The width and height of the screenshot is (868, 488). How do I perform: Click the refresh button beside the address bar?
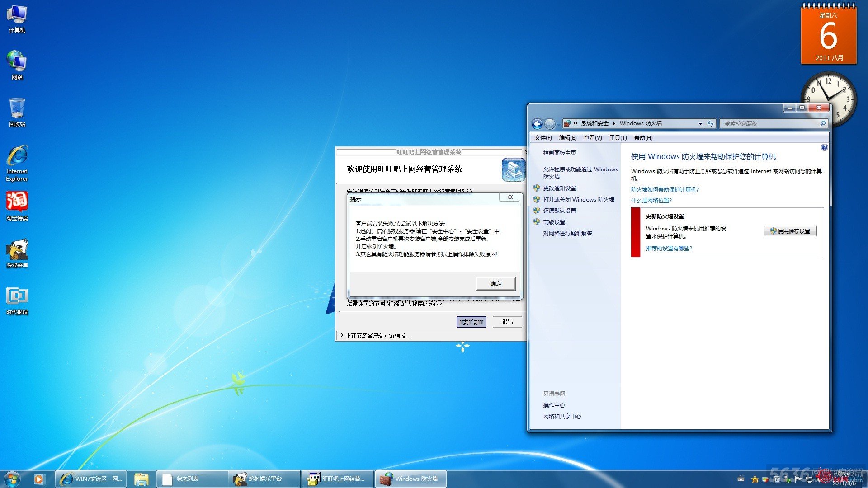(x=711, y=123)
